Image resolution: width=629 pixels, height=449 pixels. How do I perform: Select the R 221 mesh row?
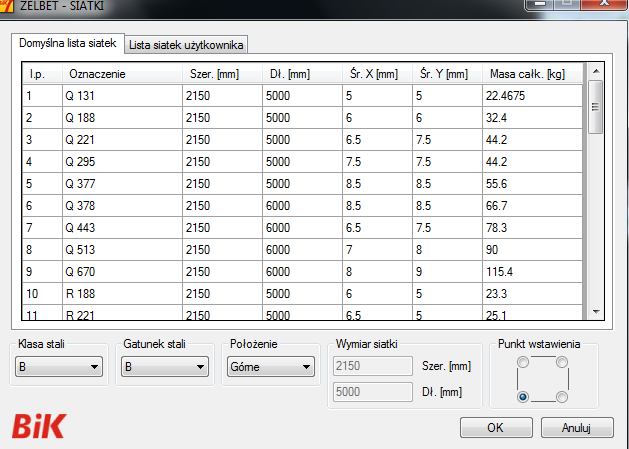[x=303, y=313]
